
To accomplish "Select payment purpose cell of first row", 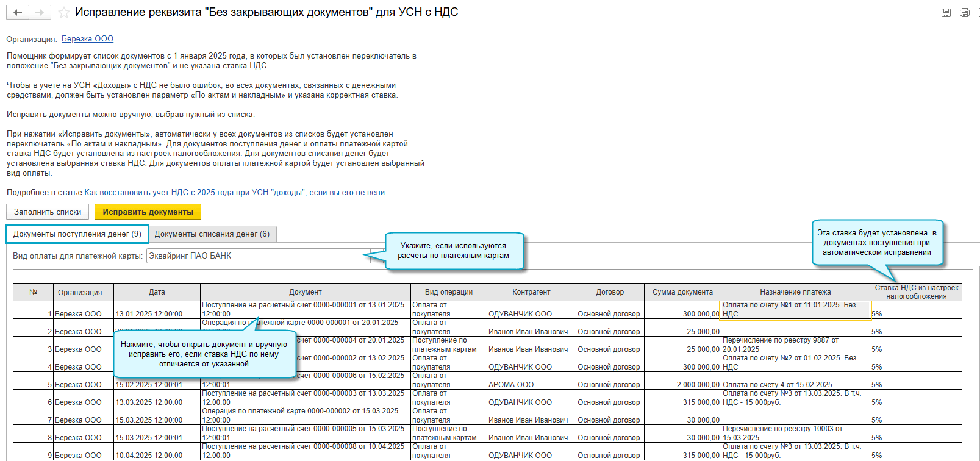I will point(795,310).
